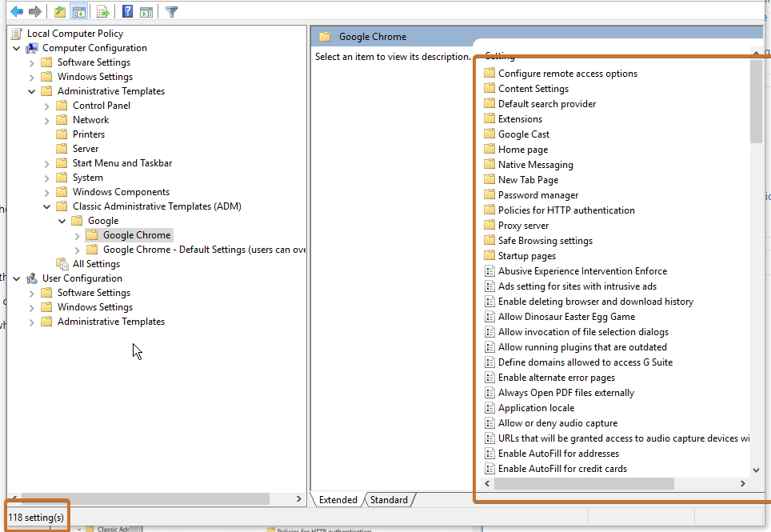The image size is (771, 532).
Task: Open Policies for HTTP authentication folder
Action: pos(566,210)
